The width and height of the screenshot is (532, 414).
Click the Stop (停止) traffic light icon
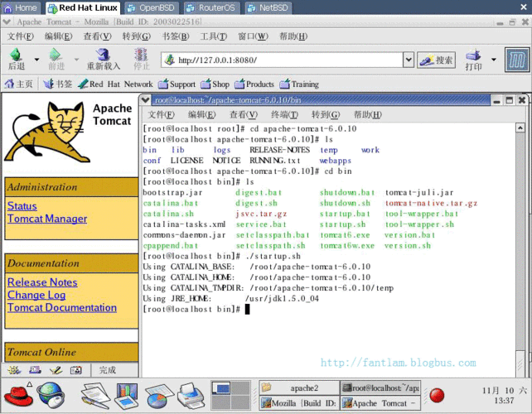click(x=141, y=58)
